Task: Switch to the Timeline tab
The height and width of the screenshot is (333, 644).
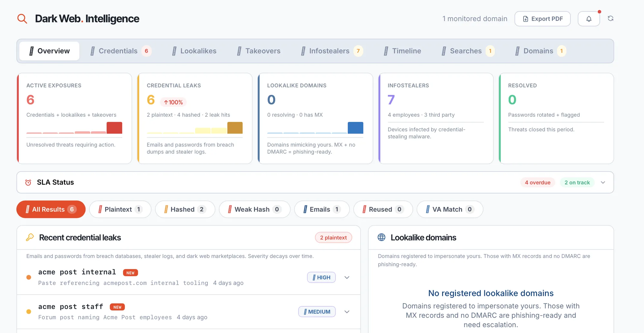Action: [x=402, y=51]
